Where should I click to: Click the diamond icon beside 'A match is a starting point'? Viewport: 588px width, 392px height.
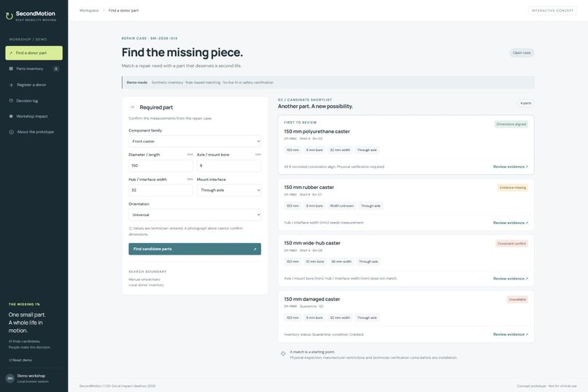(283, 353)
